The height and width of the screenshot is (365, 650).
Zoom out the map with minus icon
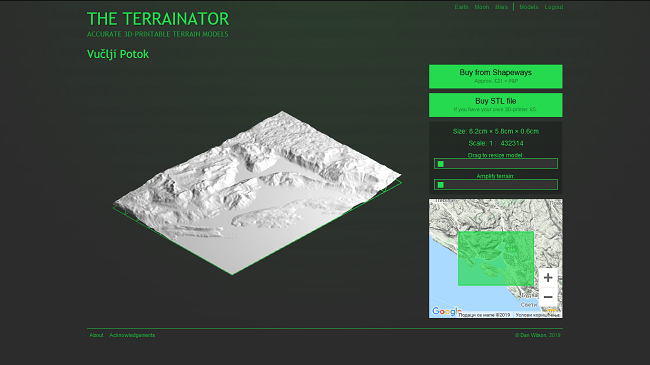[548, 297]
